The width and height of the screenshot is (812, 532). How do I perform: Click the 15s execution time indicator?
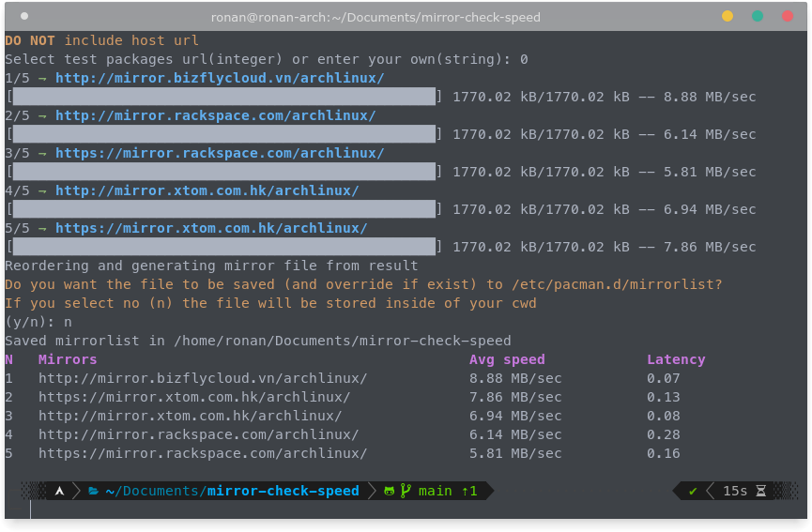pyautogui.click(x=735, y=491)
